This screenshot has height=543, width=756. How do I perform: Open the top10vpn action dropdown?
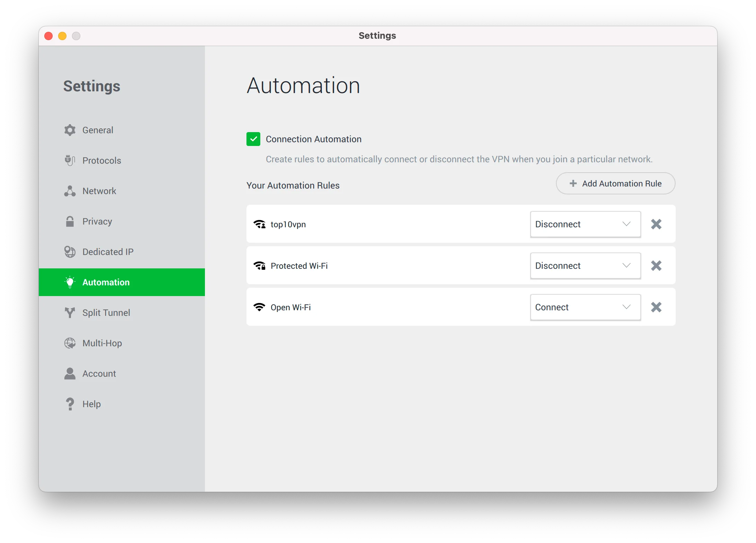click(585, 224)
